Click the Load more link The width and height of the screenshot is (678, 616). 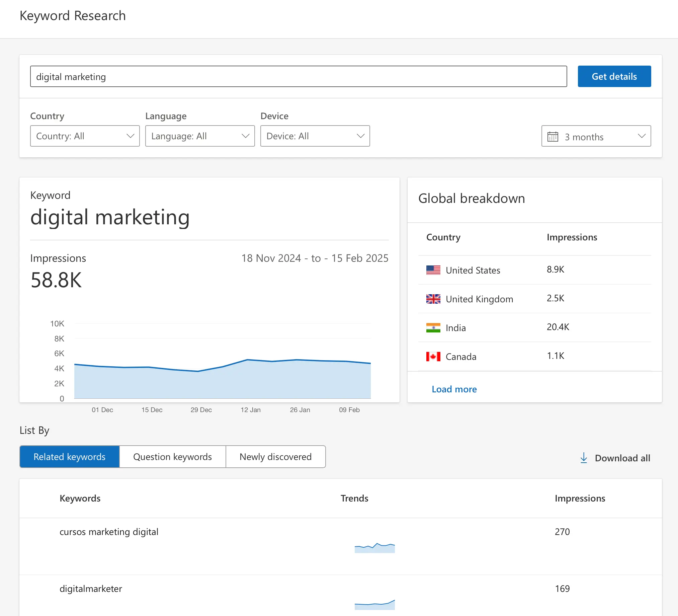454,389
